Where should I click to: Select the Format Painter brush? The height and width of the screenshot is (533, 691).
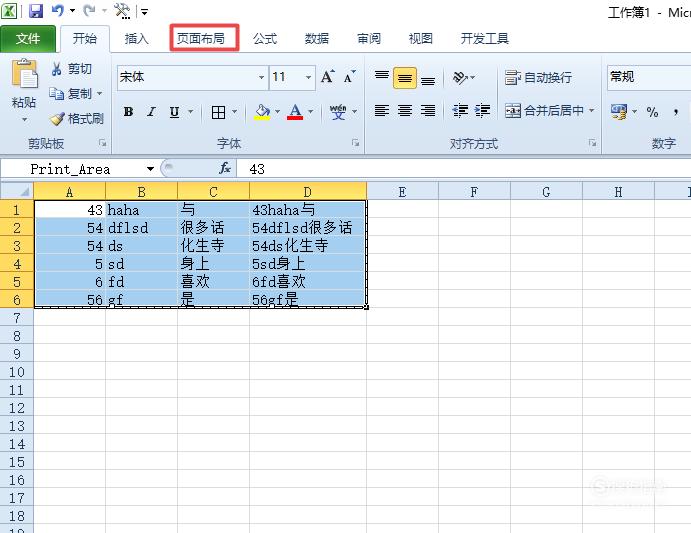pos(57,119)
